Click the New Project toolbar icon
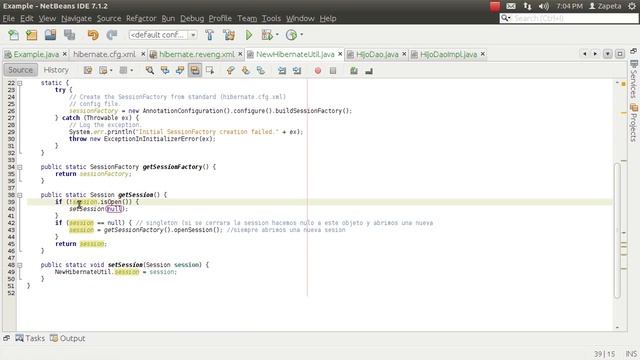Image resolution: width=640 pixels, height=360 pixels. [31, 35]
